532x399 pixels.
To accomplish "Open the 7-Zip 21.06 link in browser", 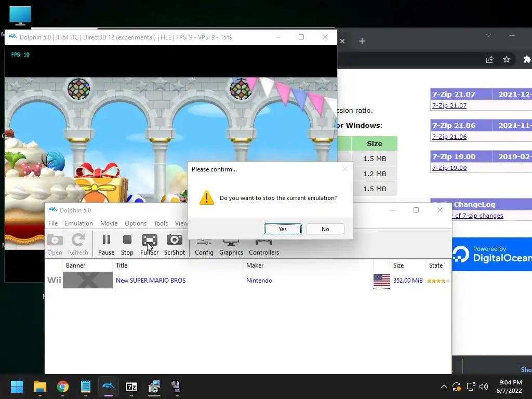I will [x=449, y=137].
